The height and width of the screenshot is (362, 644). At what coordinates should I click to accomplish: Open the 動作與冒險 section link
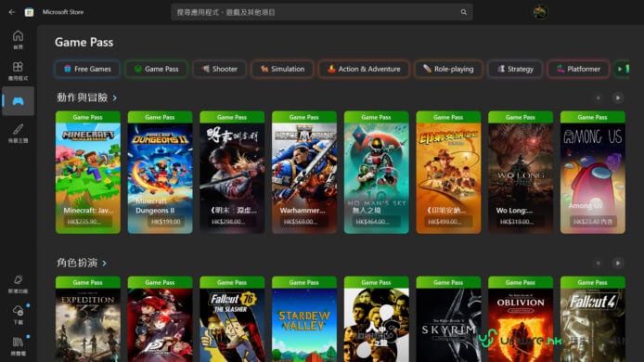click(x=86, y=97)
